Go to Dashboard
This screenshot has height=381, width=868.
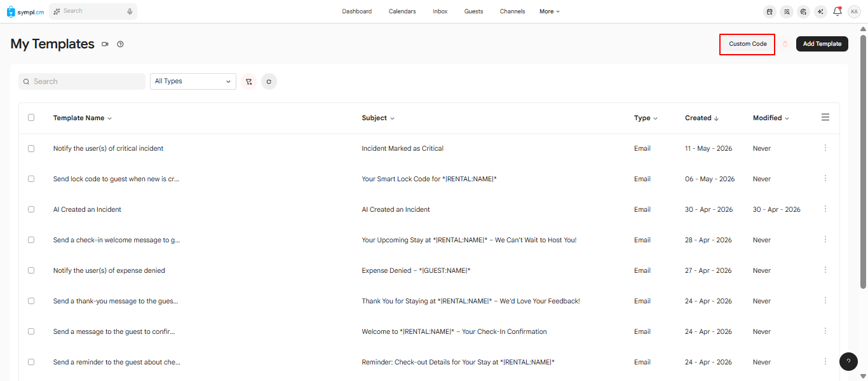356,11
